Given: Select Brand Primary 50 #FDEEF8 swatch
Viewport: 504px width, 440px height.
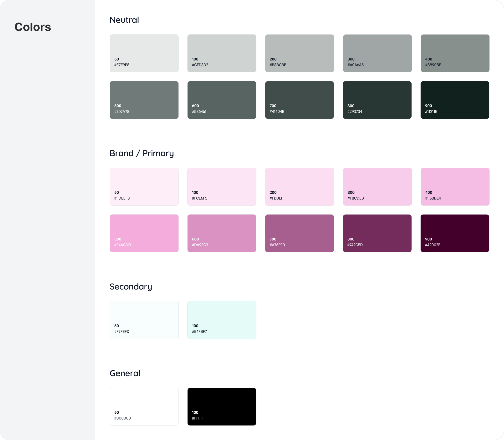Looking at the screenshot, I should tap(144, 186).
